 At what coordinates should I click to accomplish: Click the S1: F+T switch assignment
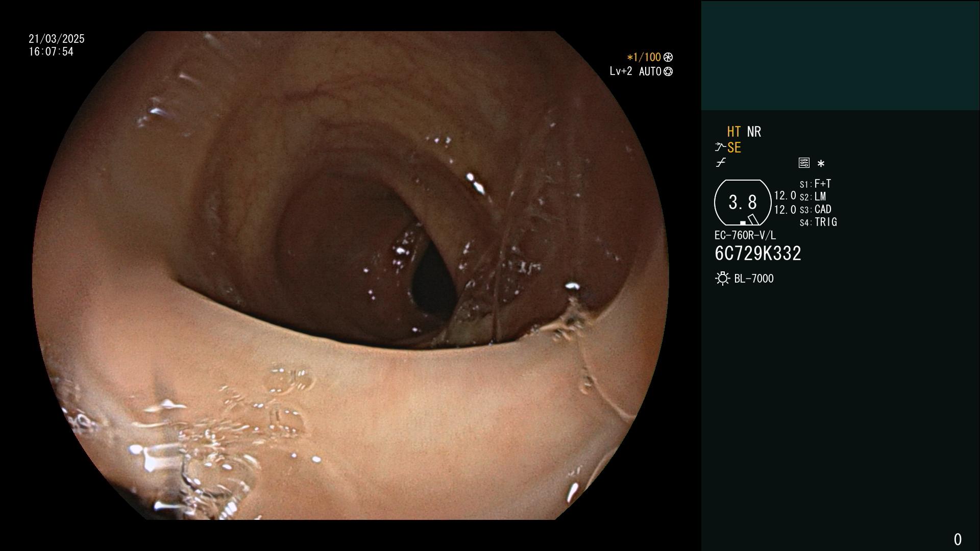(816, 184)
